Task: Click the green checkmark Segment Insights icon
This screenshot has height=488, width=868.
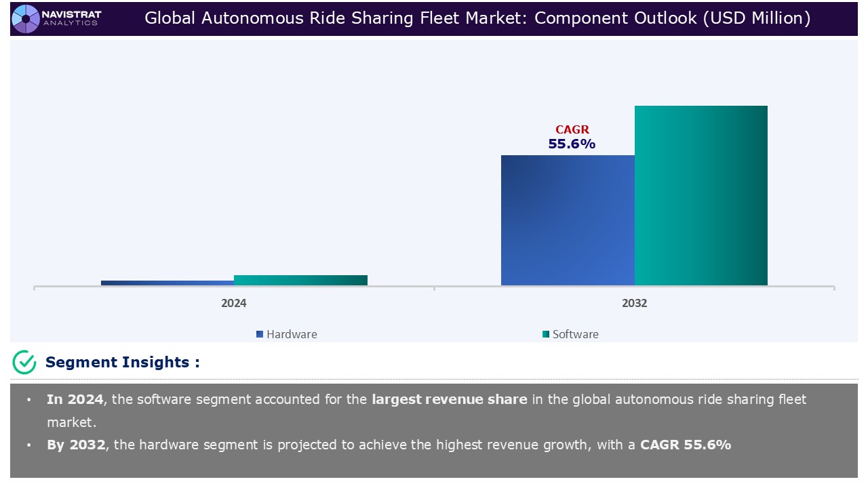Action: point(24,363)
